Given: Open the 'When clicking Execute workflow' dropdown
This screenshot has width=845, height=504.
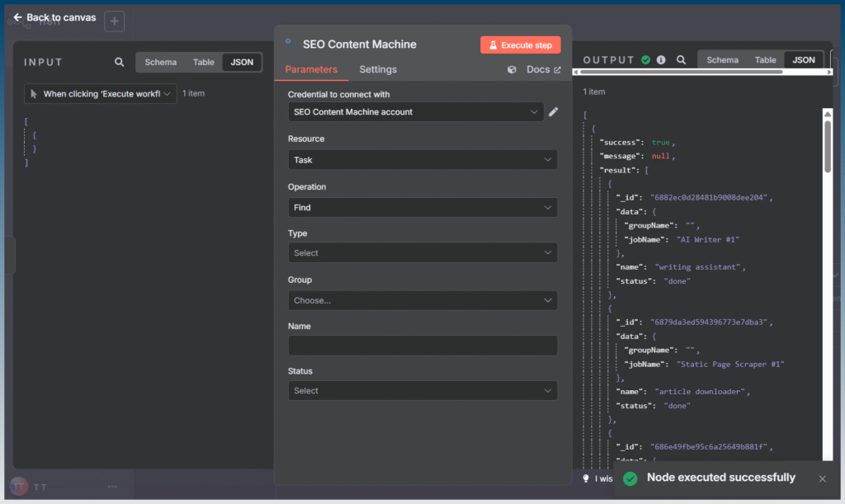Looking at the screenshot, I should [100, 94].
